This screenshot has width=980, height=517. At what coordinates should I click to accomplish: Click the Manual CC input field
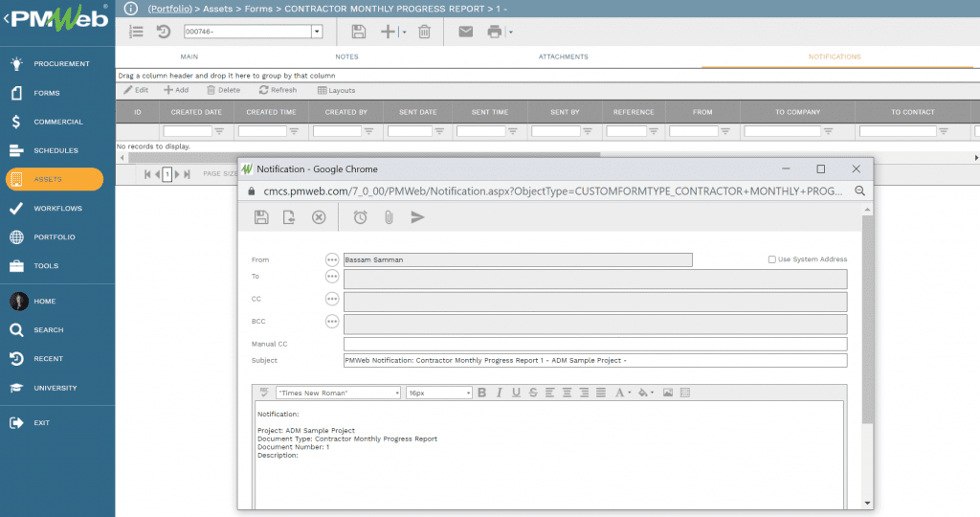(595, 344)
